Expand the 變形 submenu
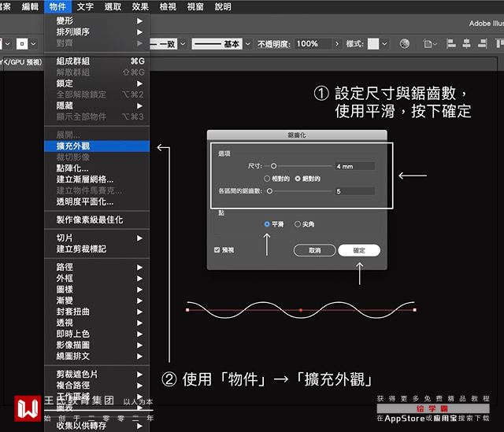The height and width of the screenshot is (432, 504). 97,21
